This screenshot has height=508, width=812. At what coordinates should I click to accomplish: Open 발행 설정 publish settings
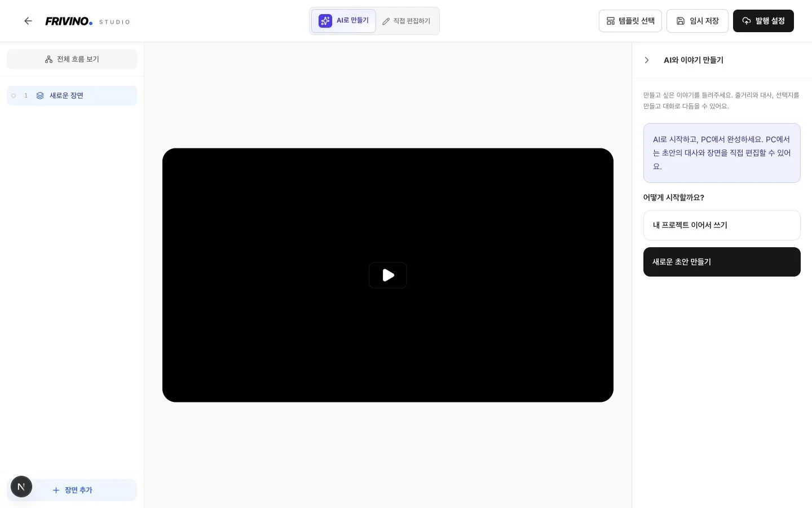coord(764,21)
